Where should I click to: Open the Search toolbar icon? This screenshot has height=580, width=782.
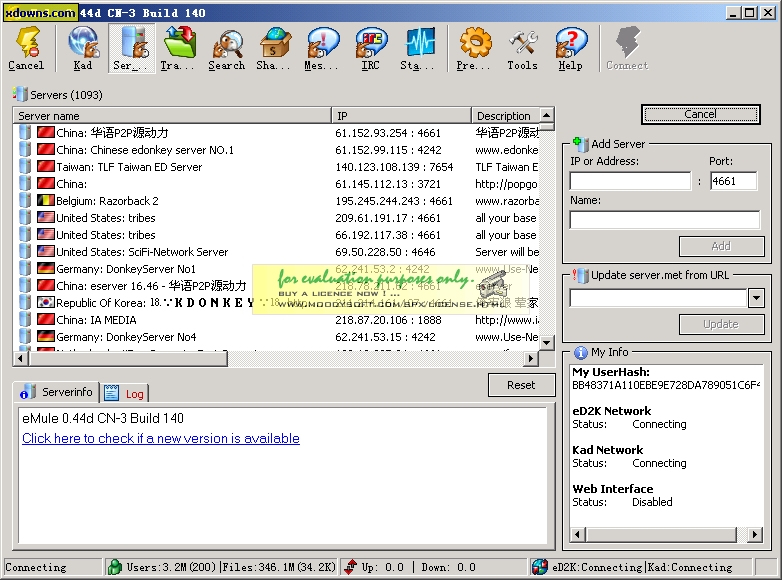(x=227, y=48)
